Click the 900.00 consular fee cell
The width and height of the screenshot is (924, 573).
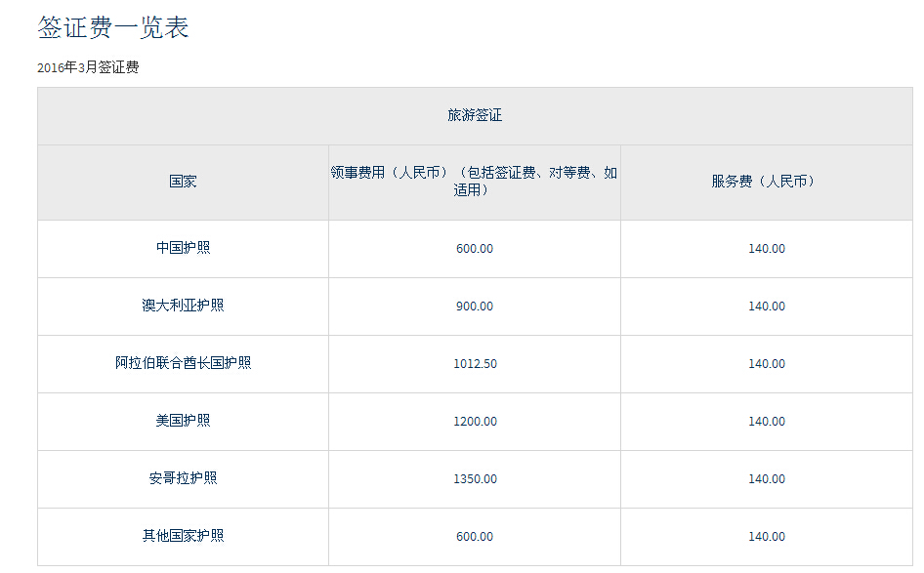coord(475,307)
